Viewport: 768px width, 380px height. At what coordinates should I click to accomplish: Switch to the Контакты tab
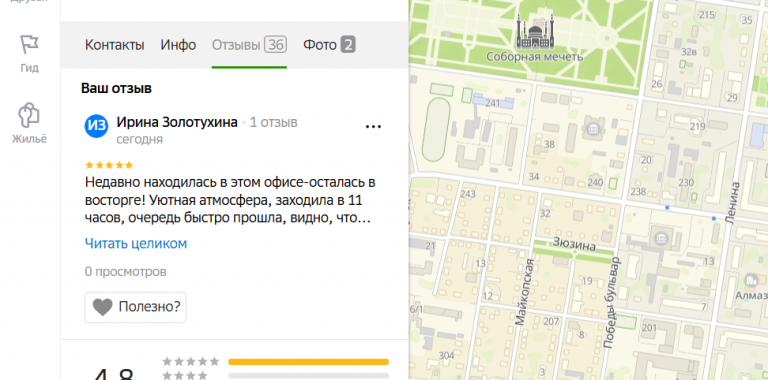click(x=115, y=45)
